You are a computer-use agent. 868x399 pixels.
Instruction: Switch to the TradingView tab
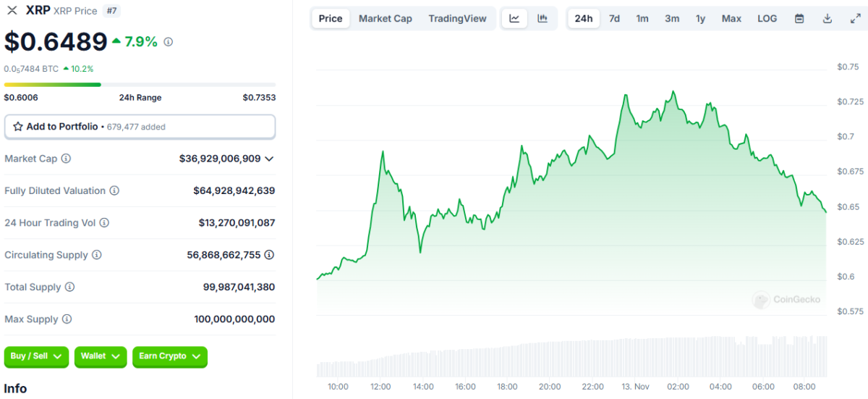point(457,19)
